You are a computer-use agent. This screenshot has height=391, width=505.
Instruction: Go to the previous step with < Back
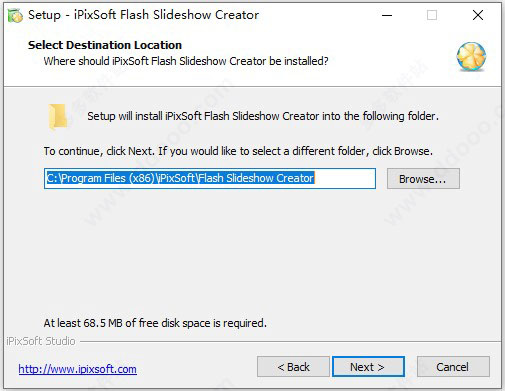293,367
